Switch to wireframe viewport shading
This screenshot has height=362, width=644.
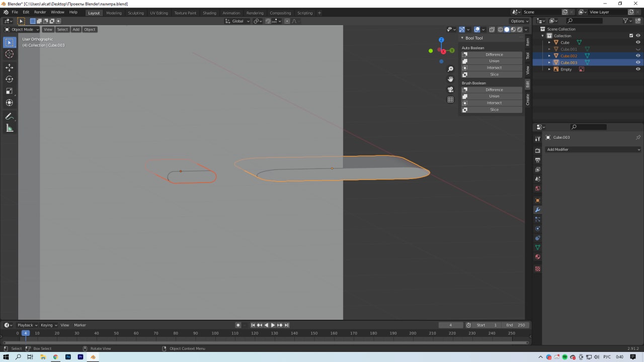tap(501, 29)
